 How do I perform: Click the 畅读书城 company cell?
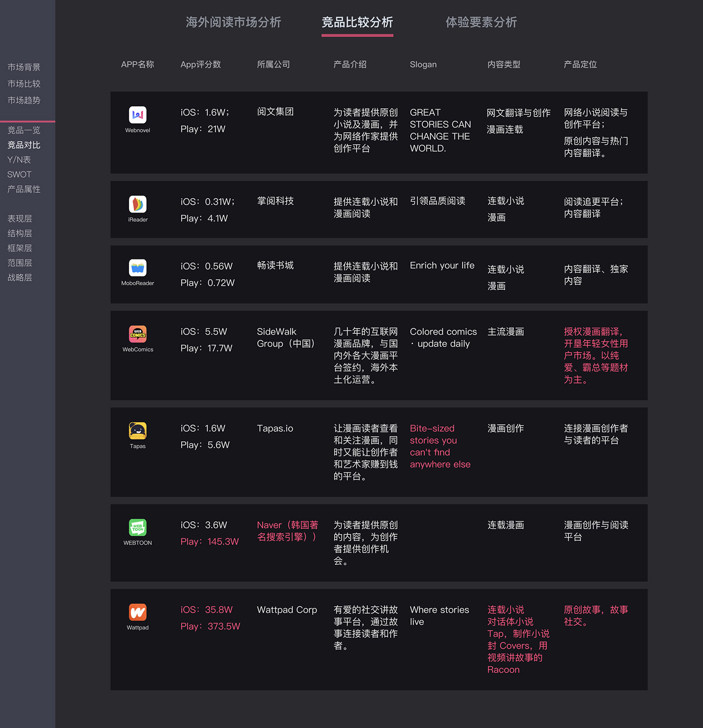[x=275, y=265]
